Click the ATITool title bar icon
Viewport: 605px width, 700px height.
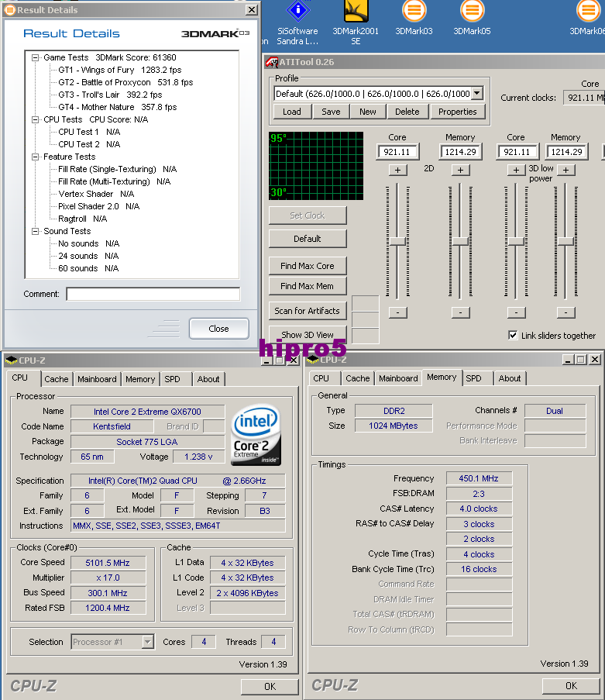click(x=272, y=62)
